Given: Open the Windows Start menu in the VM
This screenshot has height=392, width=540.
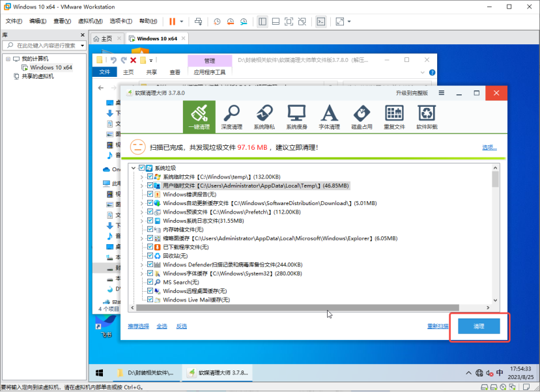Looking at the screenshot, I should click(99, 372).
